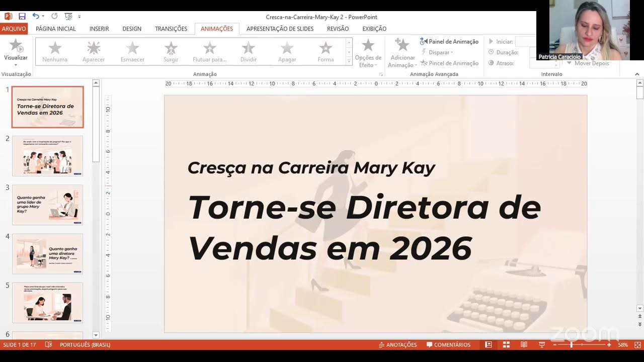Image resolution: width=644 pixels, height=362 pixels.
Task: Click the Visualizar preview star icon
Action: pyautogui.click(x=16, y=46)
